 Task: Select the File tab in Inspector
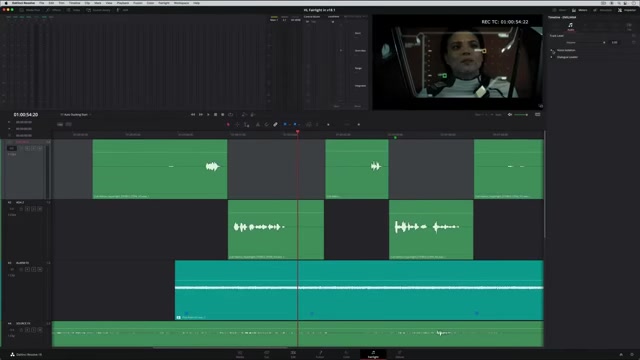pos(629,26)
